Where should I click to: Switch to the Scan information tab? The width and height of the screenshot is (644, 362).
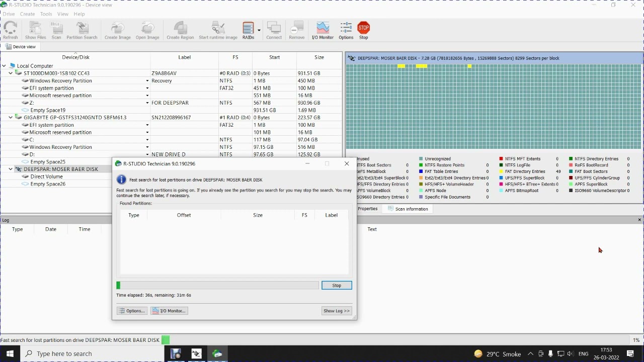[408, 209]
